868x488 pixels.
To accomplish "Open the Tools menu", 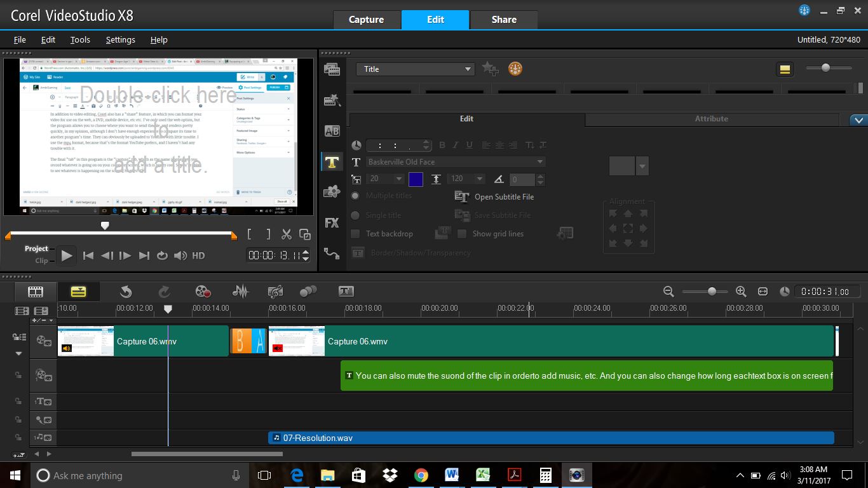I will [x=80, y=39].
